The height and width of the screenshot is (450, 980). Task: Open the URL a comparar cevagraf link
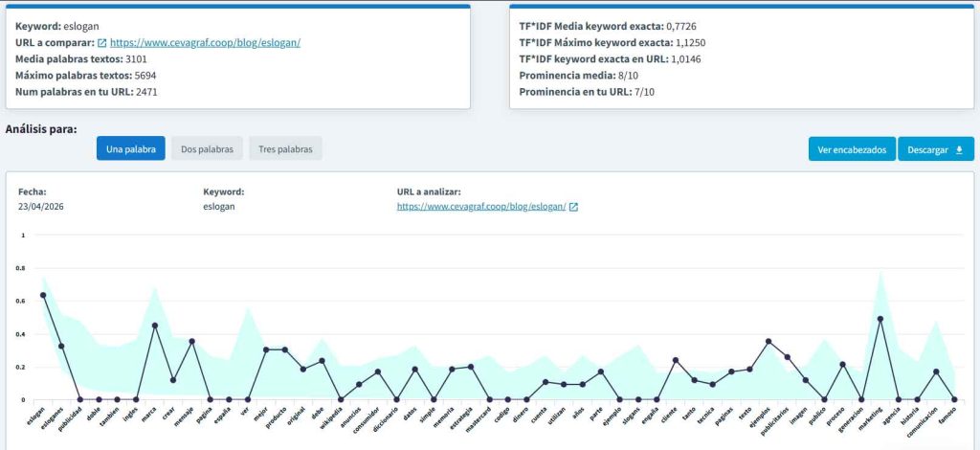coord(205,43)
